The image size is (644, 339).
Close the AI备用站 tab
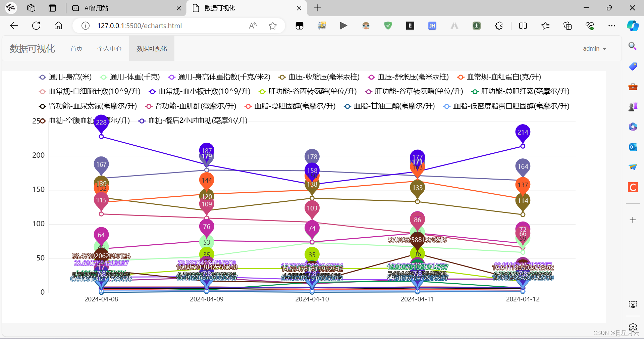[x=179, y=8]
